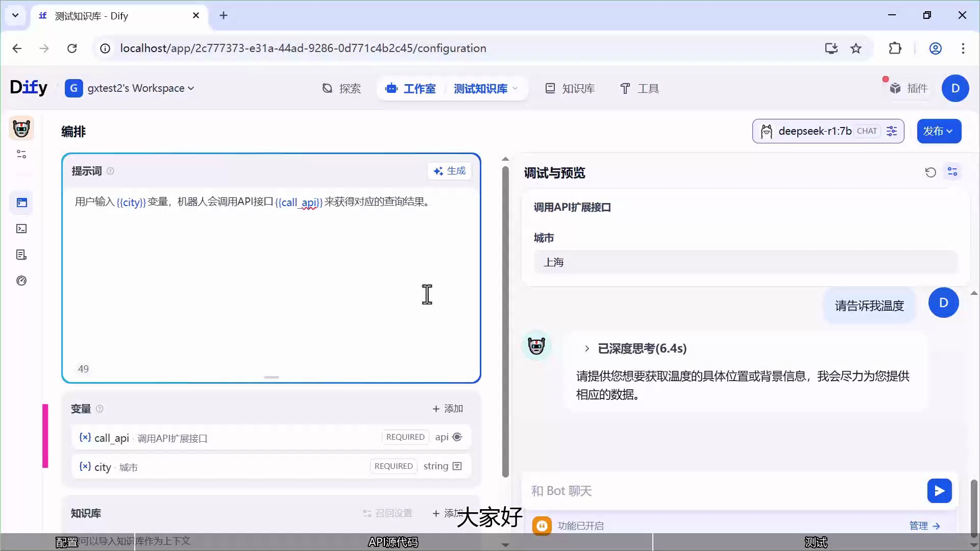This screenshot has height=551, width=980.
Task: Click the install app icon in the address bar
Action: pyautogui.click(x=831, y=48)
